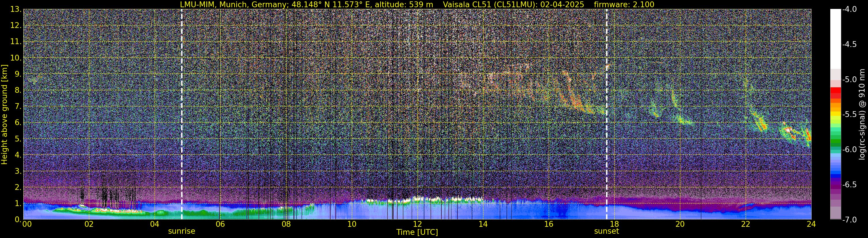Click the '7.' height tick label
This screenshot has height=238, width=868.
click(18, 107)
